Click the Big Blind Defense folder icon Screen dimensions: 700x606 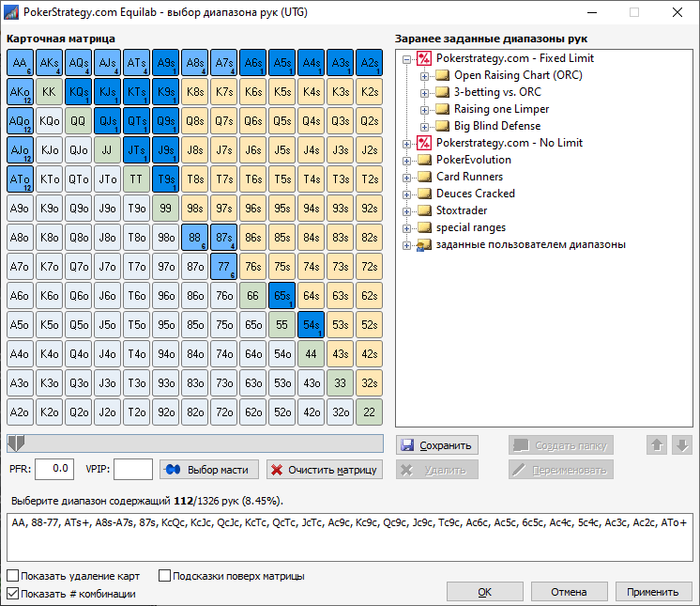click(442, 126)
